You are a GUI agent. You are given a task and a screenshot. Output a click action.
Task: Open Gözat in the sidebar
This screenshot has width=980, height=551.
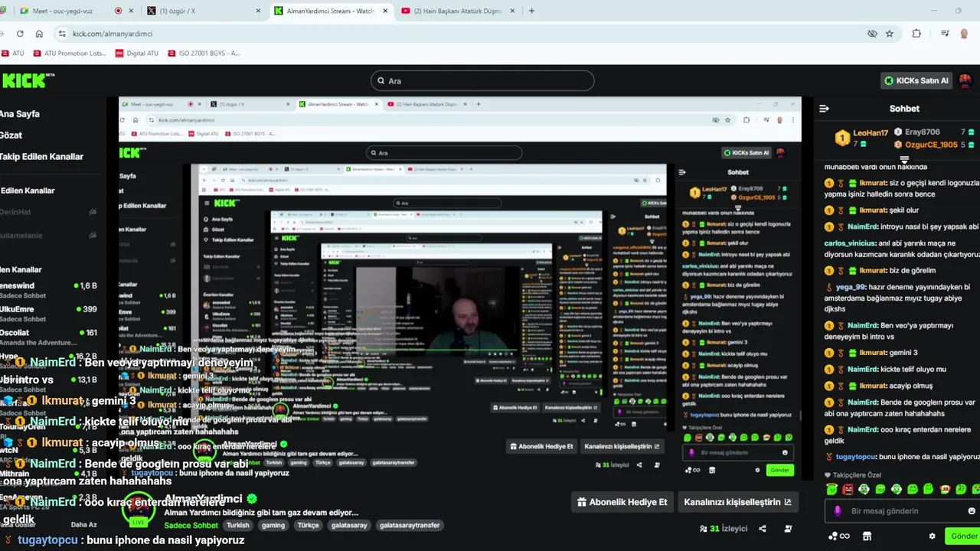tap(11, 135)
